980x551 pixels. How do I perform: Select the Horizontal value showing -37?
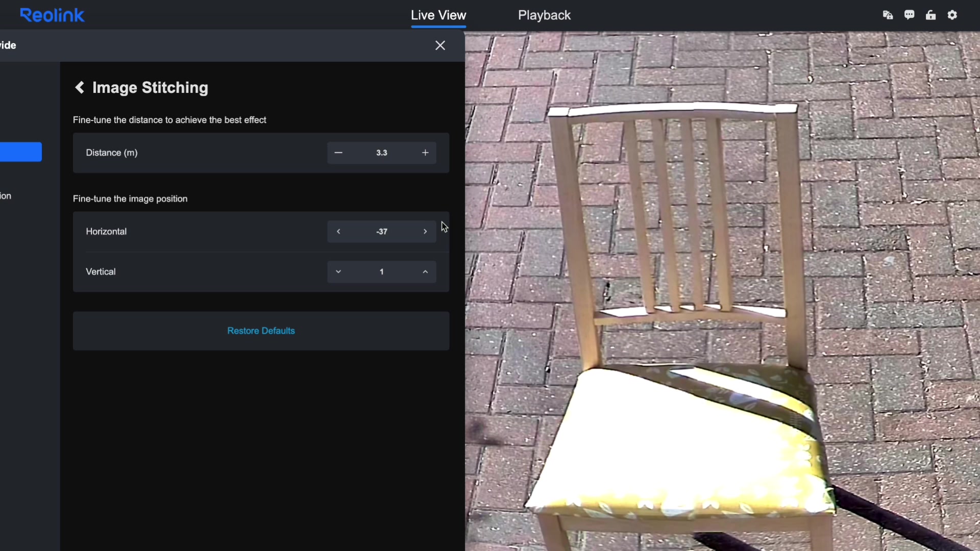[381, 231]
